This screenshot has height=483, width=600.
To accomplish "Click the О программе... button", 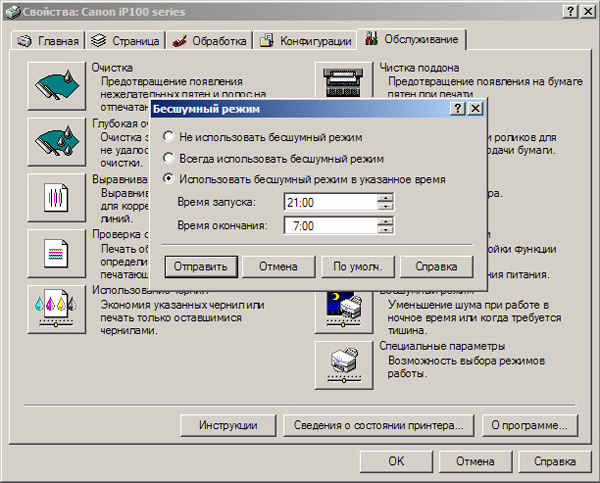I will coord(530,425).
